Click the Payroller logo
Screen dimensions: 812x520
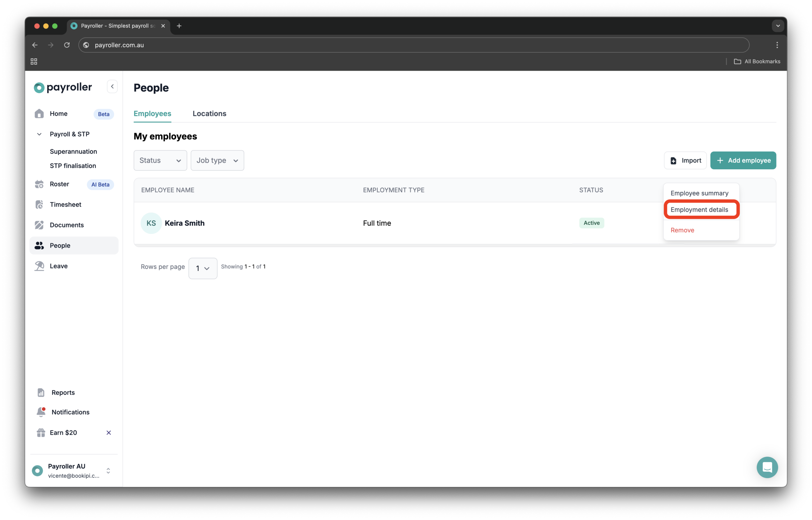coord(62,87)
